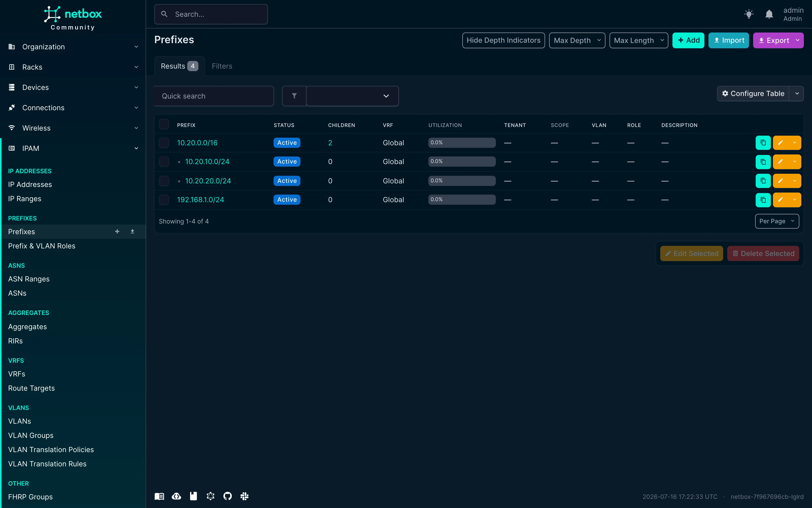Image resolution: width=812 pixels, height=508 pixels.
Task: Open prefix link 192.168.1.0/24
Action: pos(201,200)
